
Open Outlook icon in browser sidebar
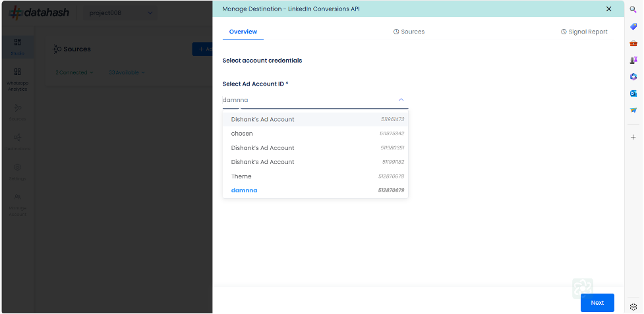click(x=633, y=93)
